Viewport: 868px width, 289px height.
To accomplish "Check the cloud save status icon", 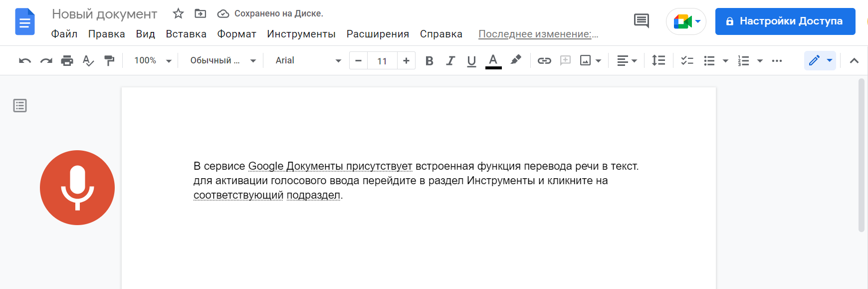I will click(x=223, y=13).
